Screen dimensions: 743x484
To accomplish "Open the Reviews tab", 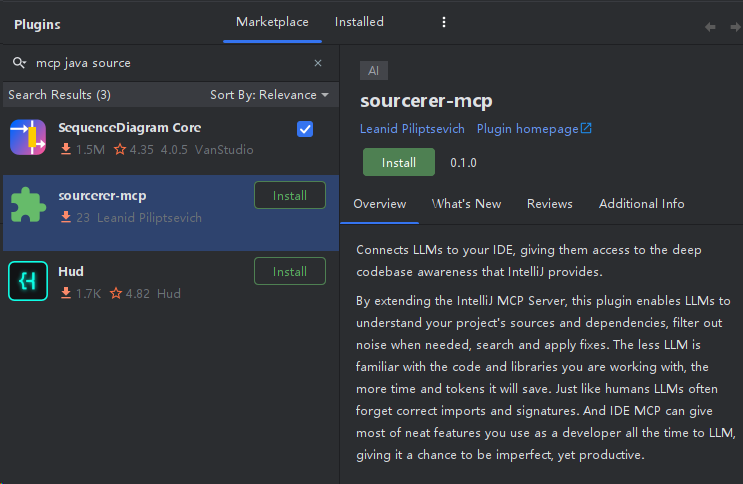I will coord(550,204).
